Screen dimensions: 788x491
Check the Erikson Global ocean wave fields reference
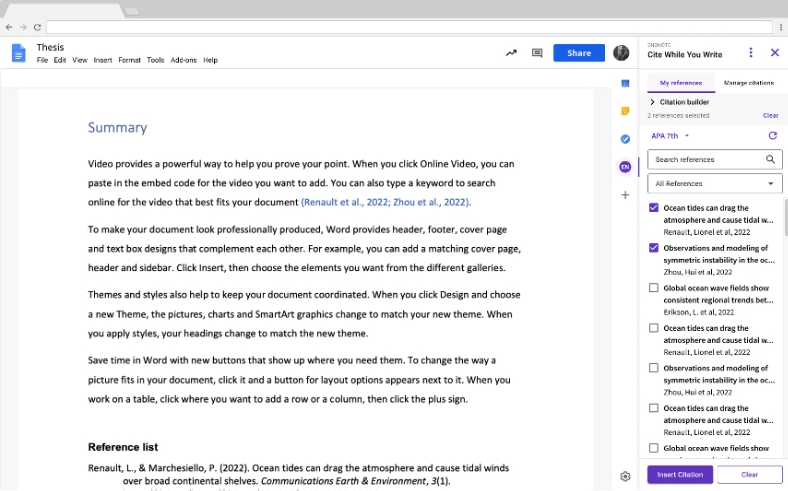[653, 288]
